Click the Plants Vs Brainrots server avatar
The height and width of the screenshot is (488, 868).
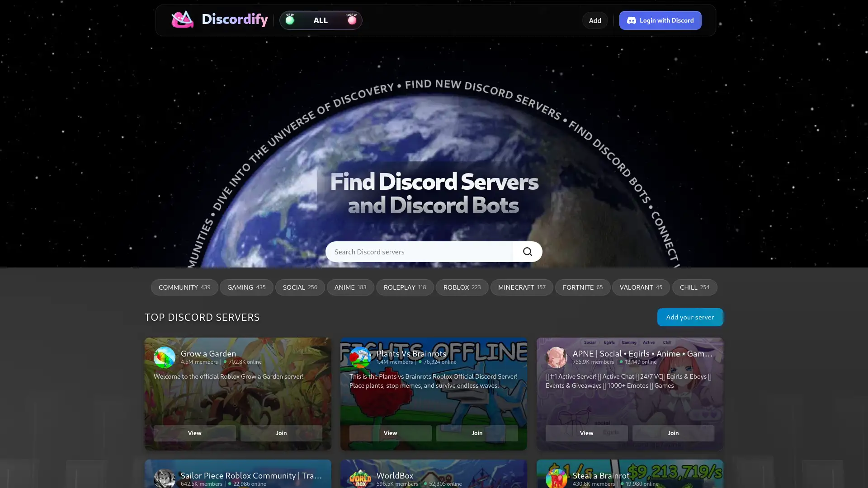pos(360,357)
